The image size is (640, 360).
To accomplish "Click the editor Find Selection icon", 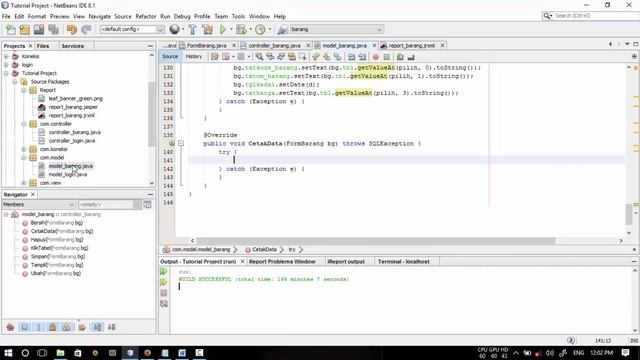I will pos(259,57).
